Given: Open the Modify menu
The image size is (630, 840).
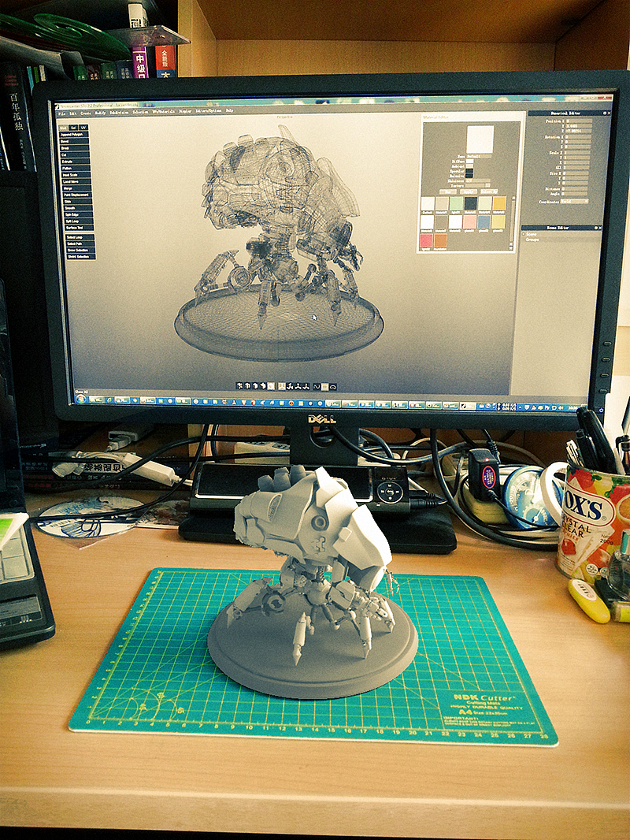Looking at the screenshot, I should click(x=100, y=113).
